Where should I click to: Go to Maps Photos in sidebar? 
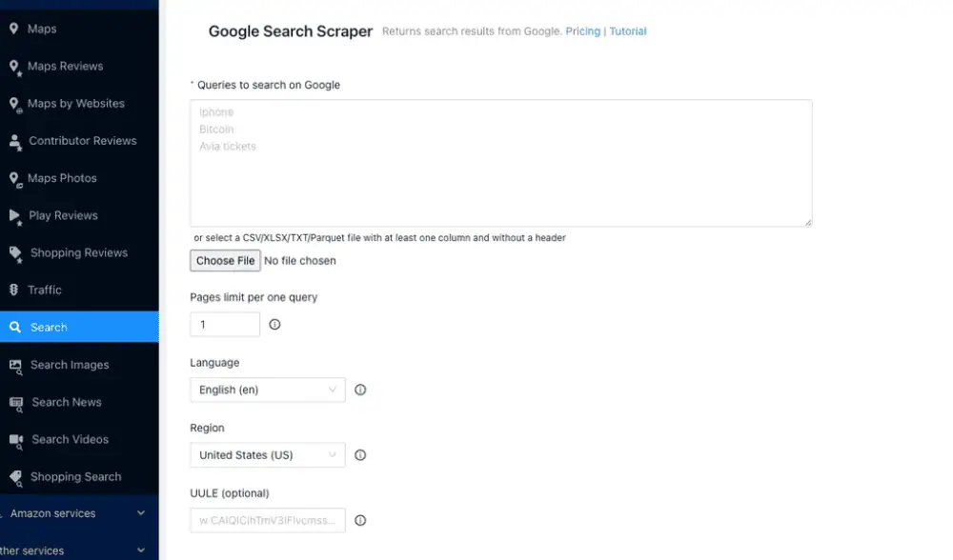coord(62,178)
